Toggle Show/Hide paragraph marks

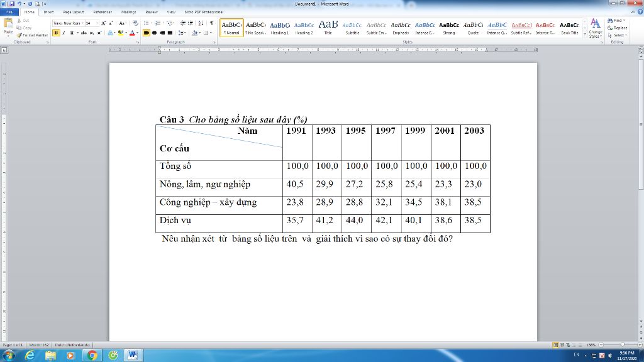211,23
